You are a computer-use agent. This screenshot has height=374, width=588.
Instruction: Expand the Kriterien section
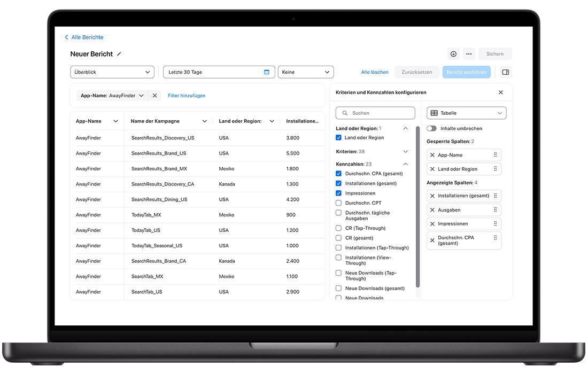click(405, 152)
